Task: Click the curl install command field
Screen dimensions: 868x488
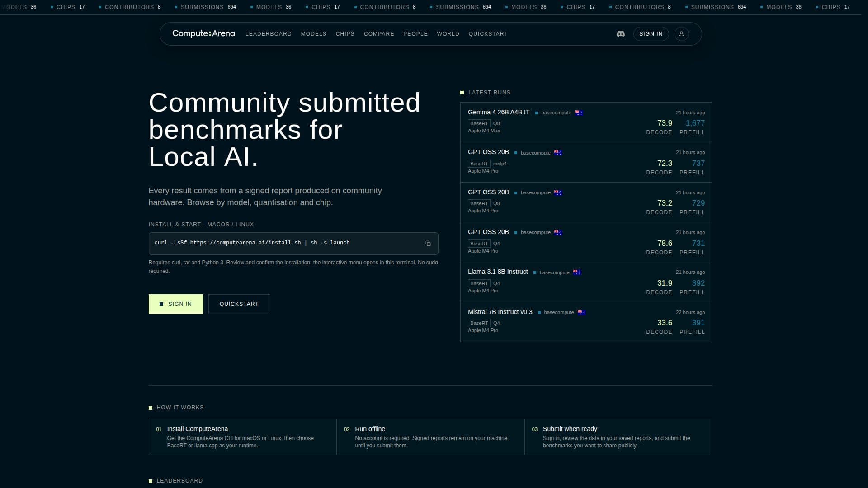Action: (x=293, y=244)
